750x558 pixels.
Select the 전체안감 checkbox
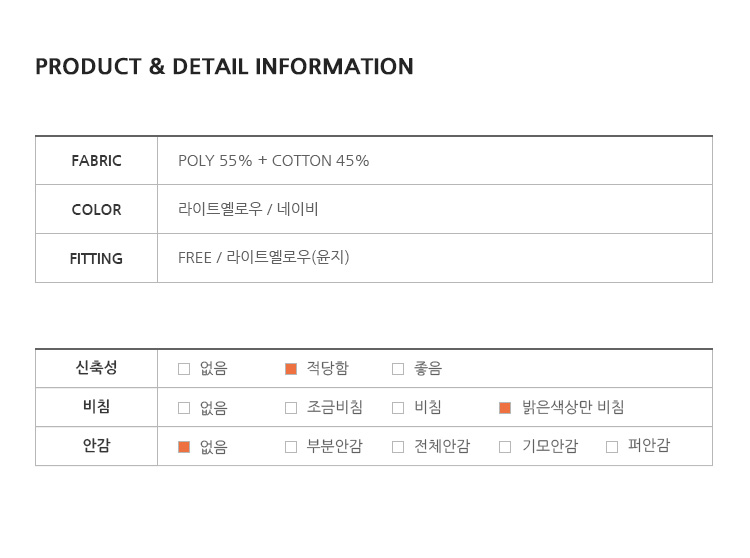tap(398, 447)
